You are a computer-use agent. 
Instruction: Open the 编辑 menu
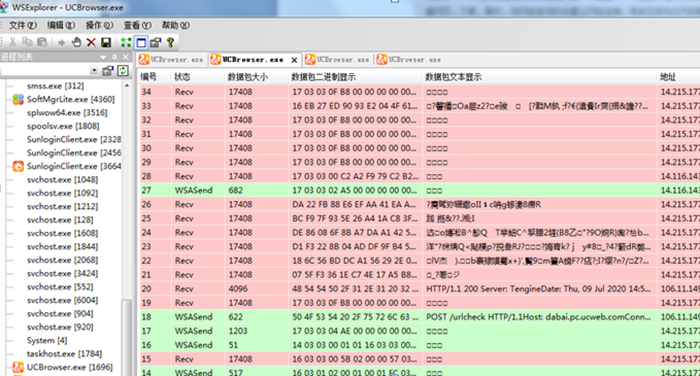(61, 25)
